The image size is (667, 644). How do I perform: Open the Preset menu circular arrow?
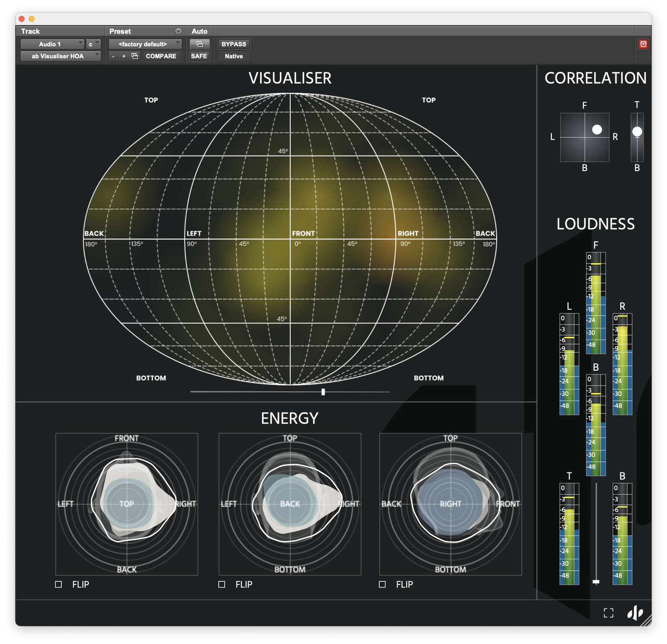(x=178, y=31)
